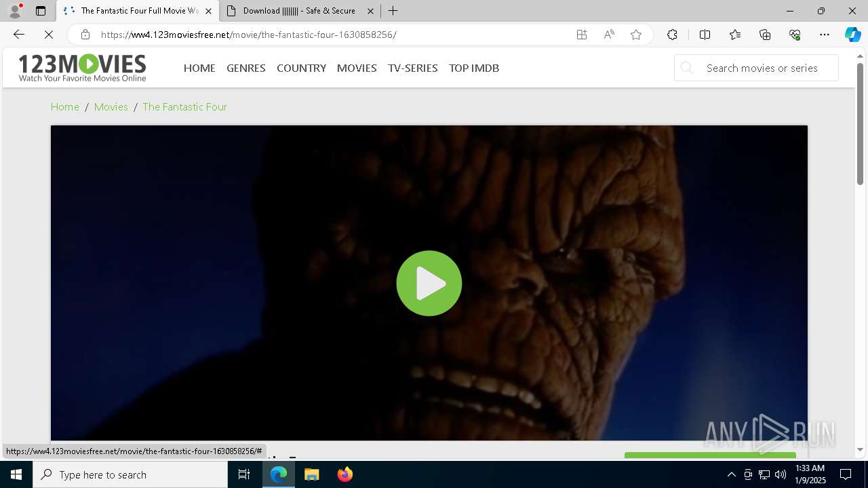
Task: Go to TV-SERIES section
Action: (413, 68)
